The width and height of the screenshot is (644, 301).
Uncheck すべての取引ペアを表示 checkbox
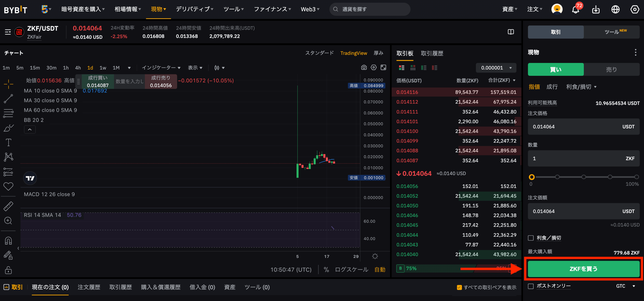(459, 287)
